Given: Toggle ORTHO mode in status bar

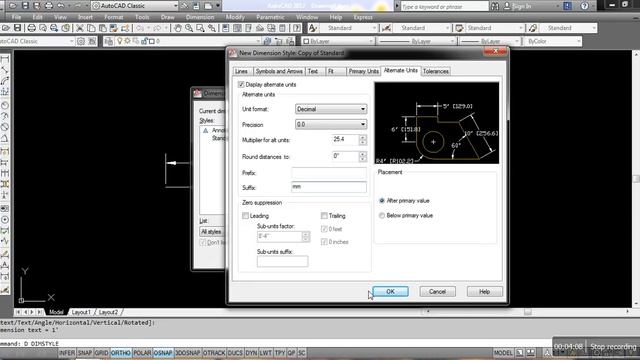Looking at the screenshot, I should (x=121, y=353).
